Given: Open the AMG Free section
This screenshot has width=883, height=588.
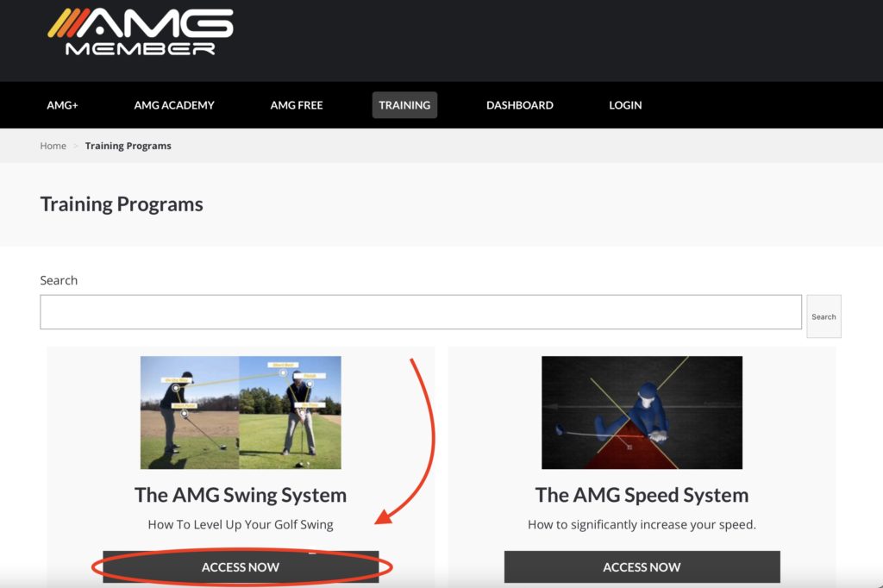Looking at the screenshot, I should [297, 105].
